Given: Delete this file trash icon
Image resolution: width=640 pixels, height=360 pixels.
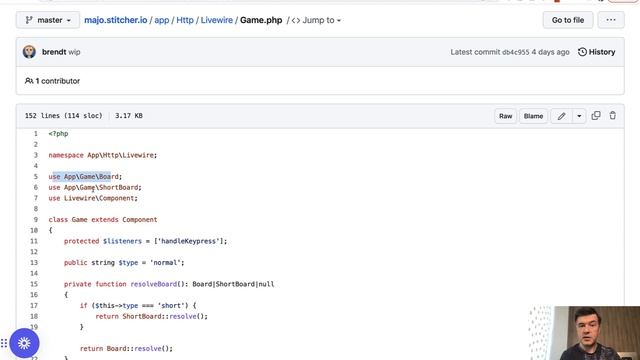Looking at the screenshot, I should pos(613,116).
